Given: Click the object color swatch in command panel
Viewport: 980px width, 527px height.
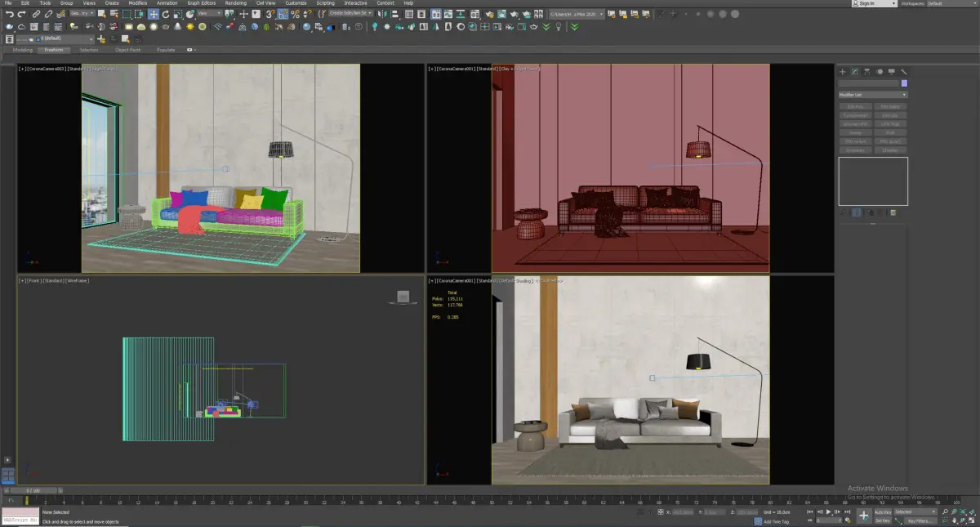Looking at the screenshot, I should 904,83.
